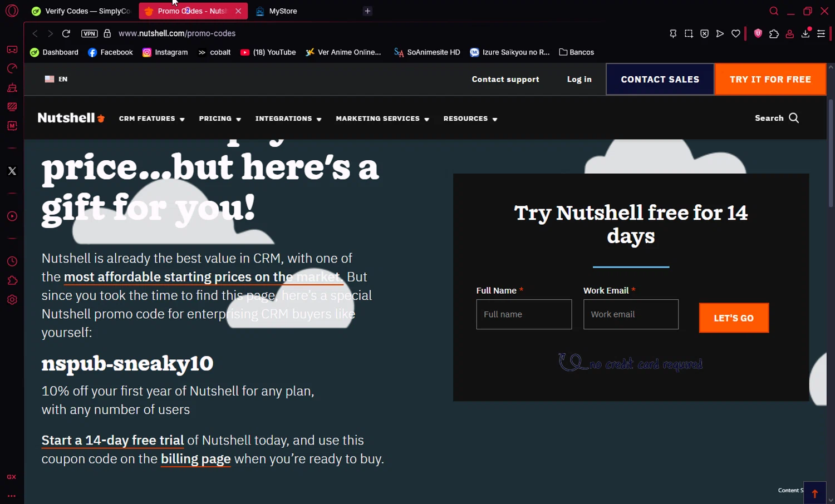
Task: Open Extensions cube in the sidebar
Action: [x=12, y=280]
